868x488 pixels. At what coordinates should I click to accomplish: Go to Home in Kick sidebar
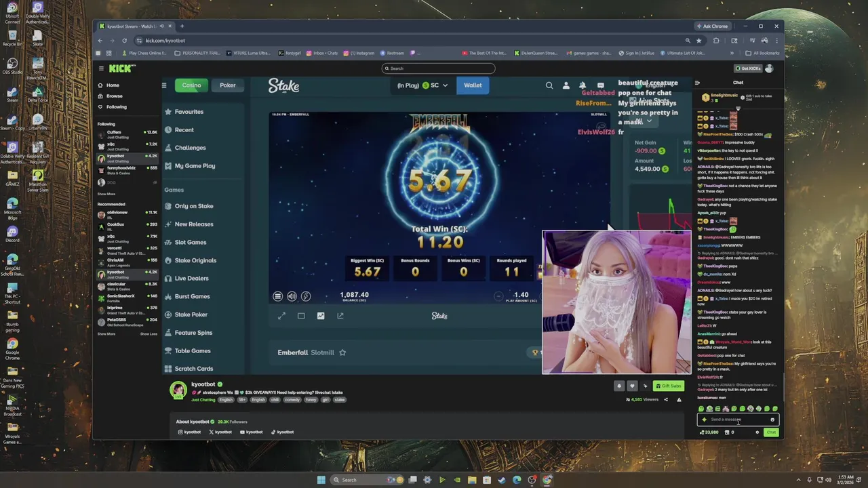coord(108,85)
